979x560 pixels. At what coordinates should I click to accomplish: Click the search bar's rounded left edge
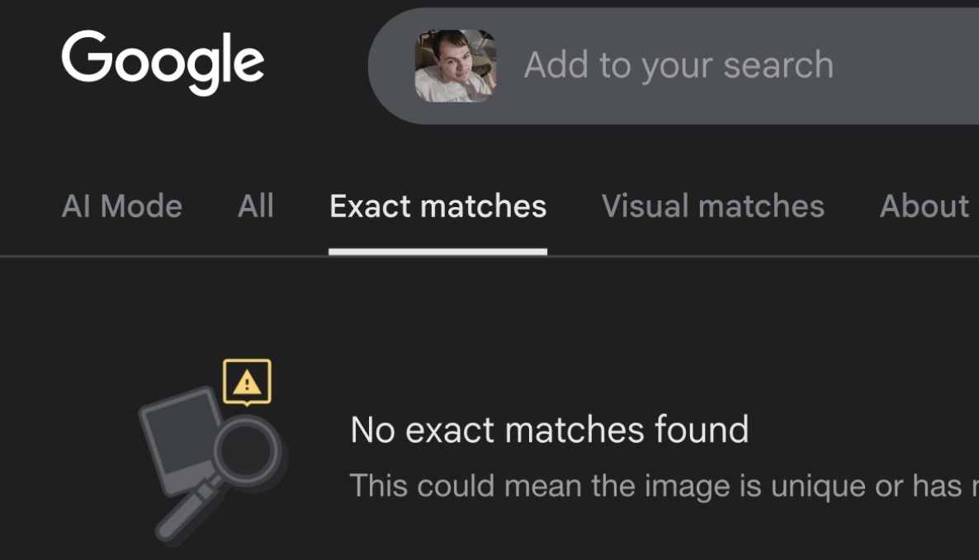387,66
